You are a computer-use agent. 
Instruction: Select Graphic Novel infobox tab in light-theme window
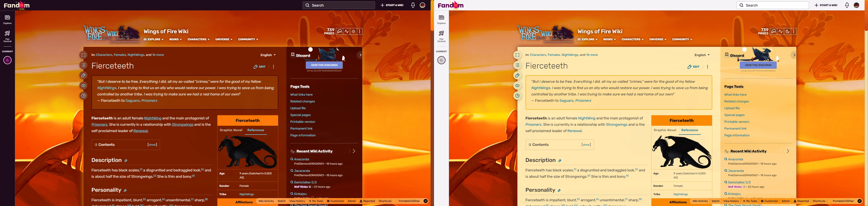[665, 130]
